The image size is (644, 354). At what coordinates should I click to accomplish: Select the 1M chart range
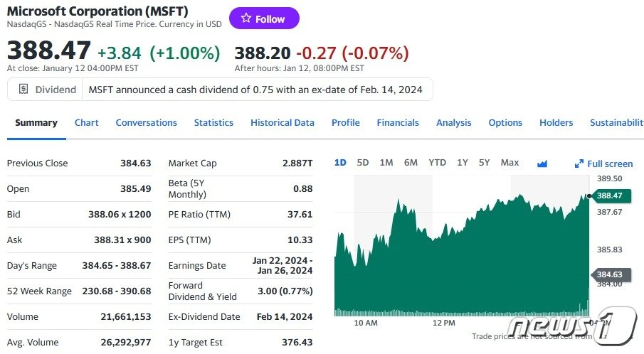click(x=386, y=163)
